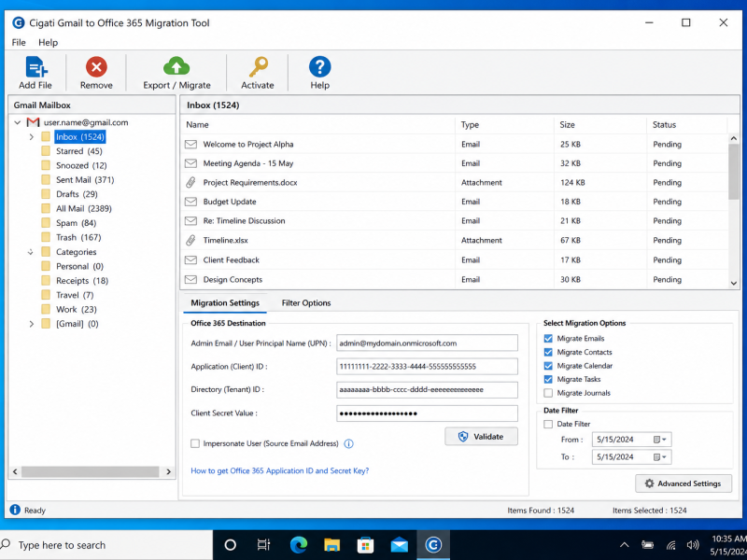Click the Client Secret Value field
Screen dimensions: 747x560
pos(427,413)
